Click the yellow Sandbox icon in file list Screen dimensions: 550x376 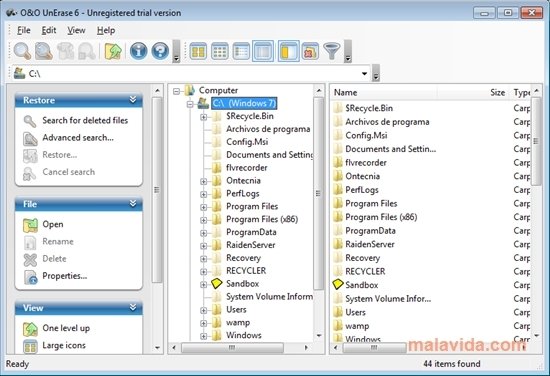point(338,284)
